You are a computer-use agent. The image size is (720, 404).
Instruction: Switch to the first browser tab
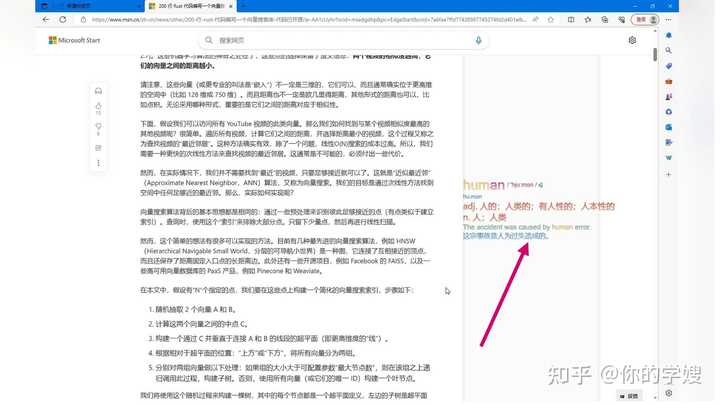coord(90,6)
